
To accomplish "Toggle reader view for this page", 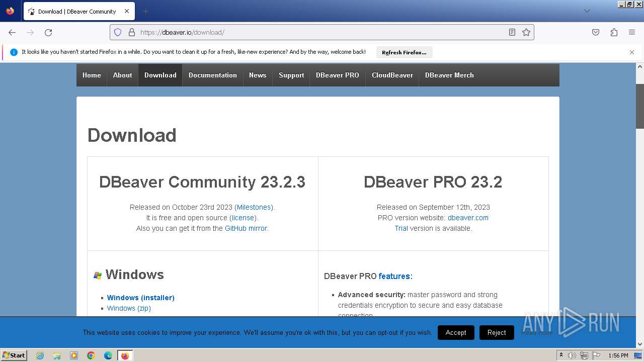I will click(512, 32).
